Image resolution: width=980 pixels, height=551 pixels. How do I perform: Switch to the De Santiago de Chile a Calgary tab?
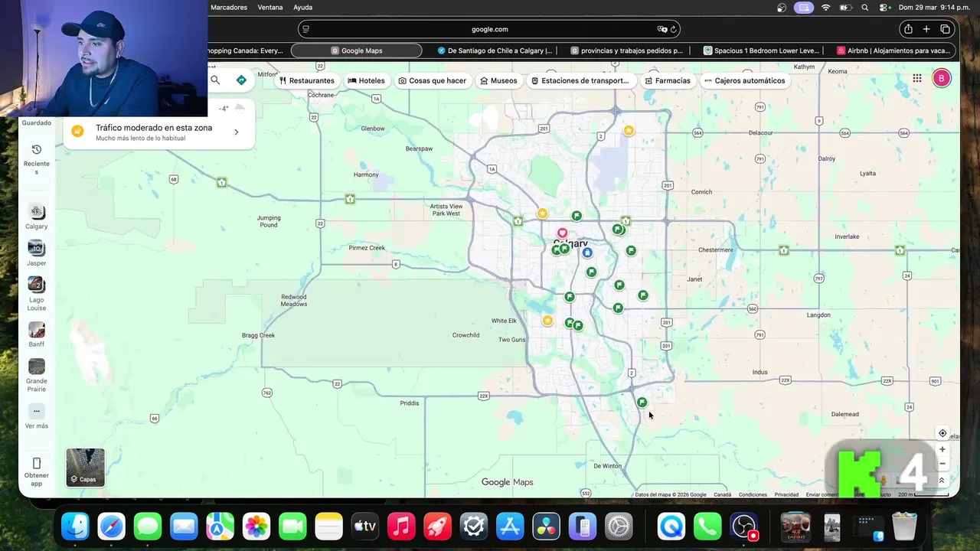click(x=495, y=51)
